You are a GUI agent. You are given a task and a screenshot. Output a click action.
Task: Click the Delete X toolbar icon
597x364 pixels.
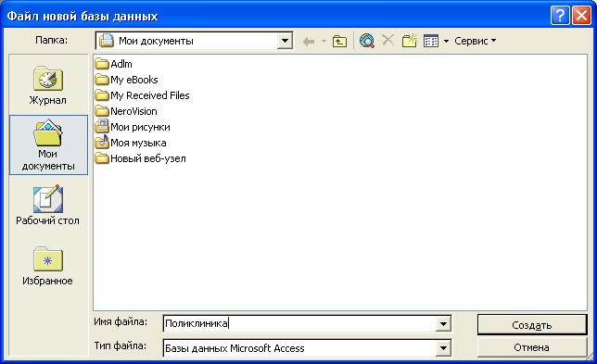coord(388,40)
